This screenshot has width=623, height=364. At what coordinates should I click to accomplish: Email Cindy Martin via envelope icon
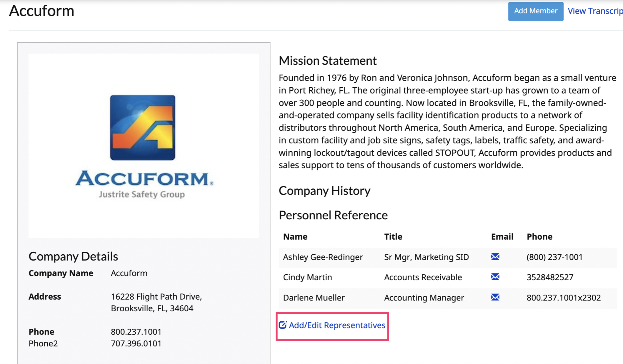495,277
